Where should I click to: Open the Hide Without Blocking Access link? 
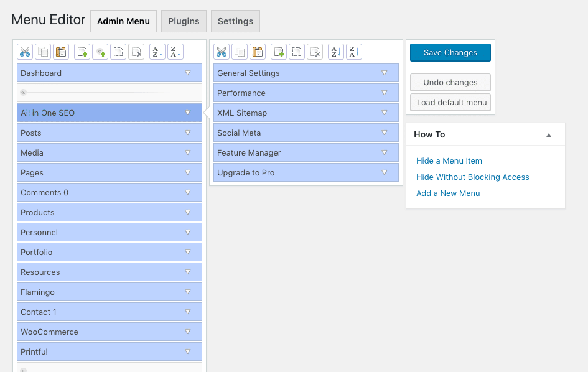coord(472,177)
